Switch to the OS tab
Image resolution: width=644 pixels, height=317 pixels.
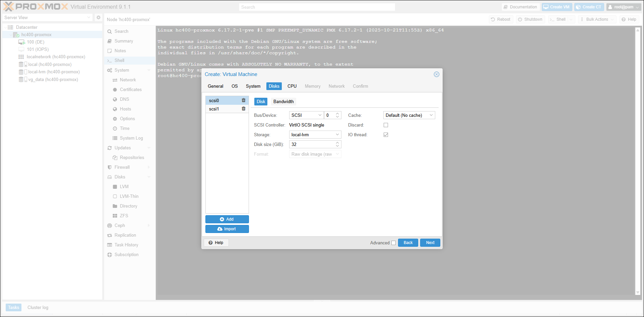pyautogui.click(x=235, y=86)
